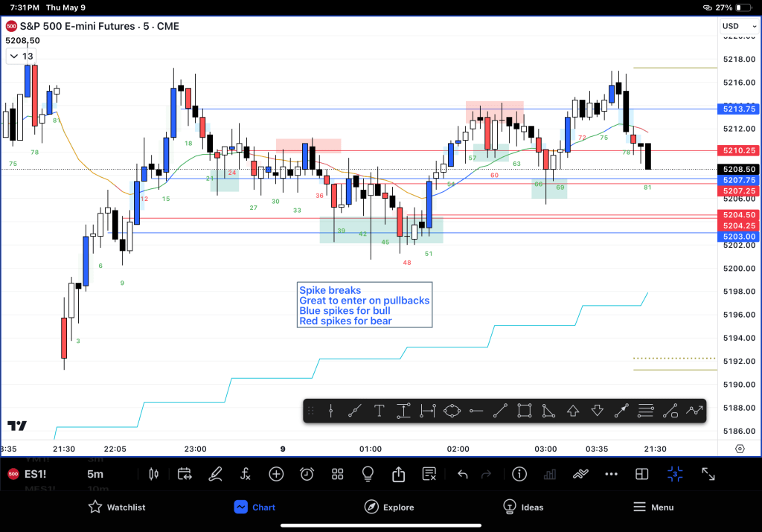Tap the ES1! symbol search button

pos(37,474)
